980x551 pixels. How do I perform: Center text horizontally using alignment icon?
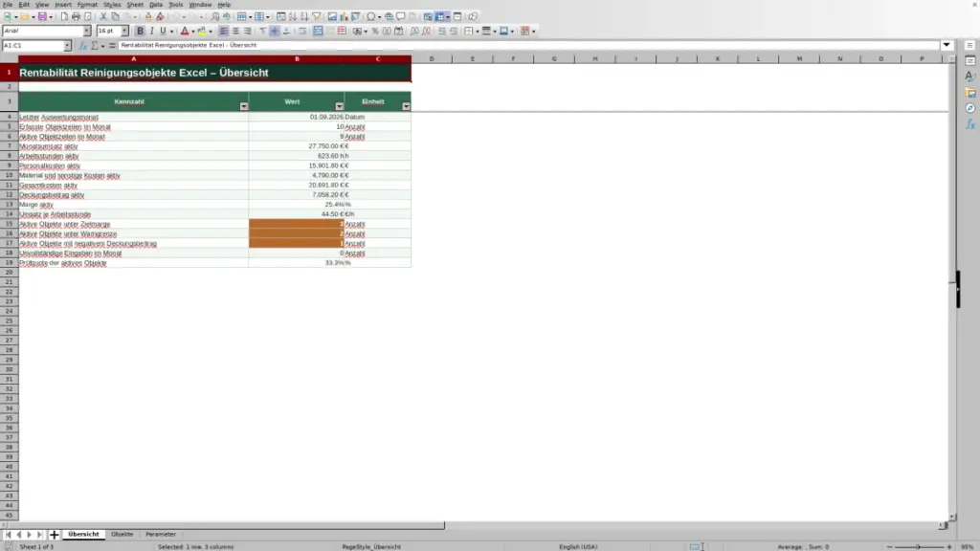pos(235,32)
